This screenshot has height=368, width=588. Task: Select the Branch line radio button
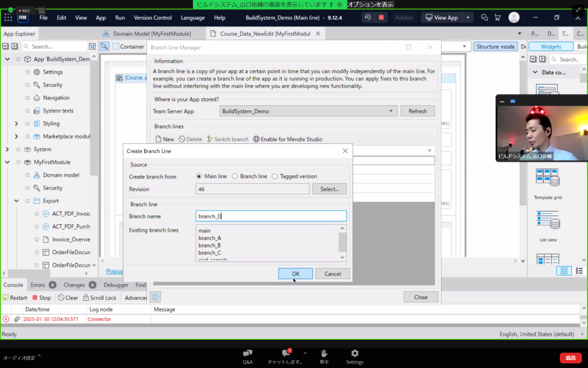pyautogui.click(x=235, y=177)
